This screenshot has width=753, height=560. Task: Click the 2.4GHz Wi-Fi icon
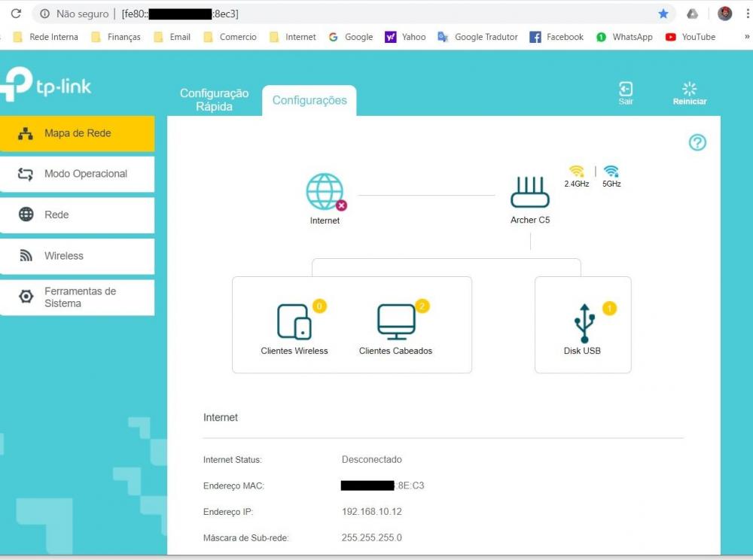pos(577,172)
